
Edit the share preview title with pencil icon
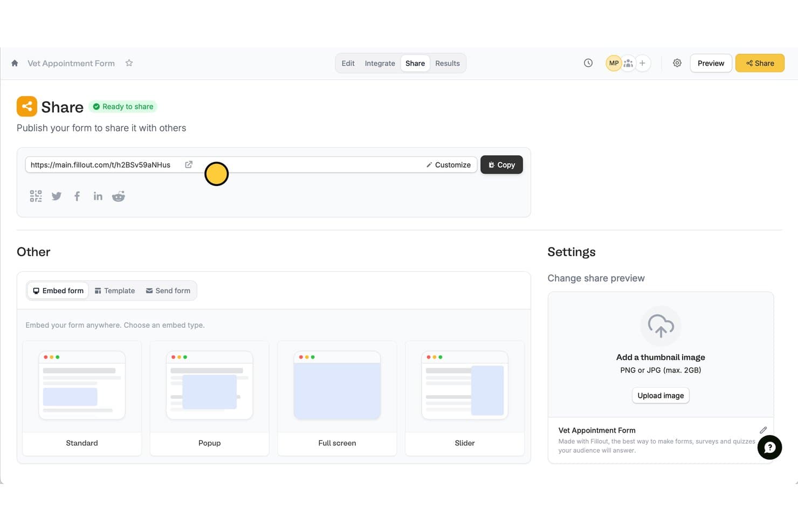click(x=763, y=430)
